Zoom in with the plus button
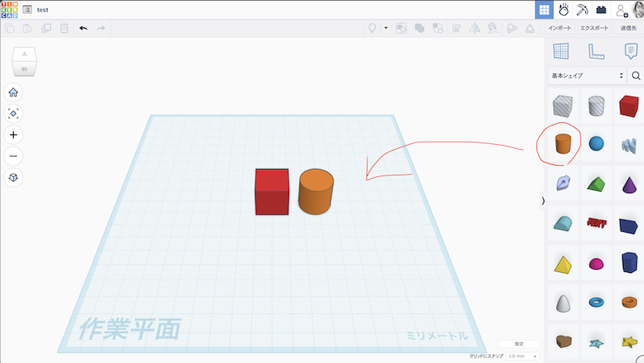 [x=13, y=134]
